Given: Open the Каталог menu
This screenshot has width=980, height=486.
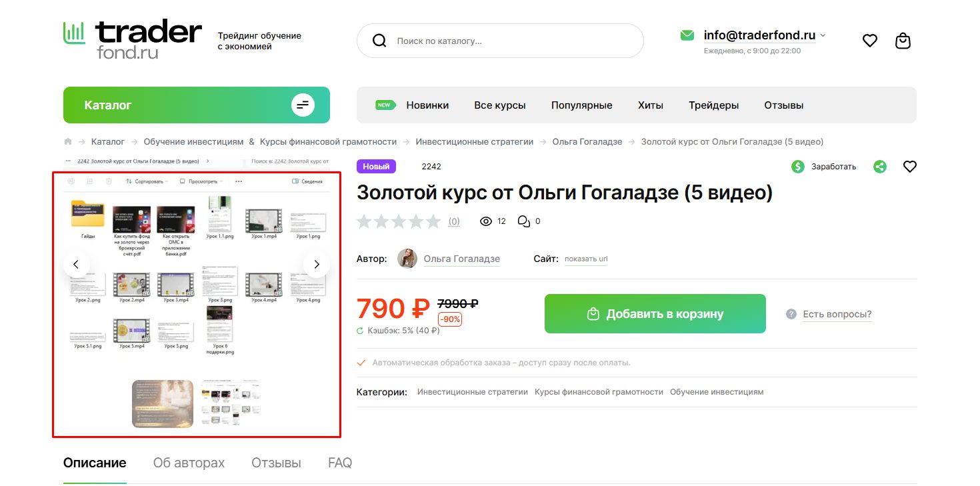Looking at the screenshot, I should pos(197,105).
